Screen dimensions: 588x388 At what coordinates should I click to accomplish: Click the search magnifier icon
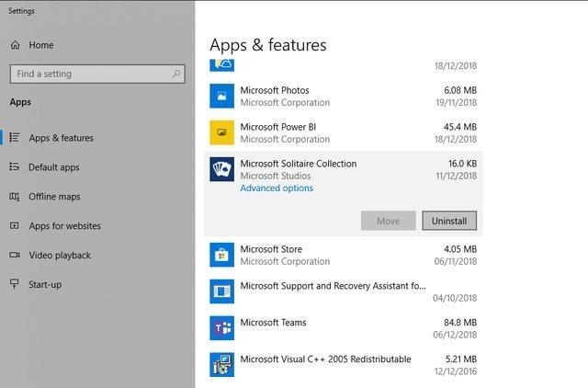[x=176, y=74]
